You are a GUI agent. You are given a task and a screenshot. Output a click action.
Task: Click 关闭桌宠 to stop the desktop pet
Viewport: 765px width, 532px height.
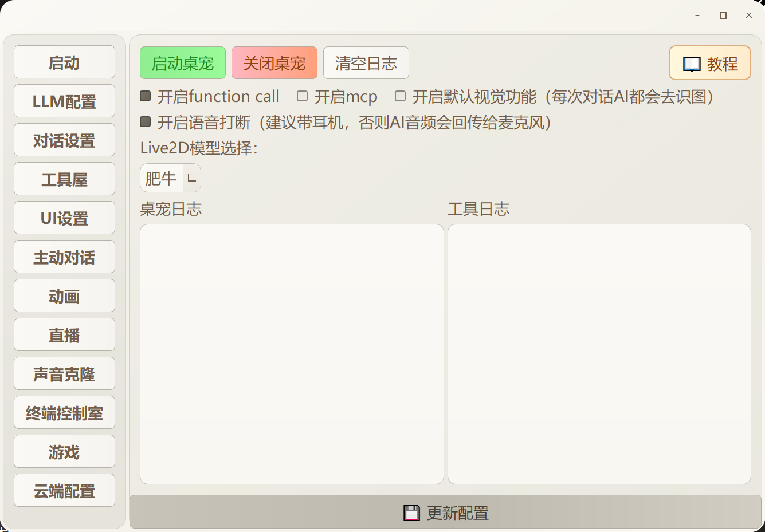274,63
